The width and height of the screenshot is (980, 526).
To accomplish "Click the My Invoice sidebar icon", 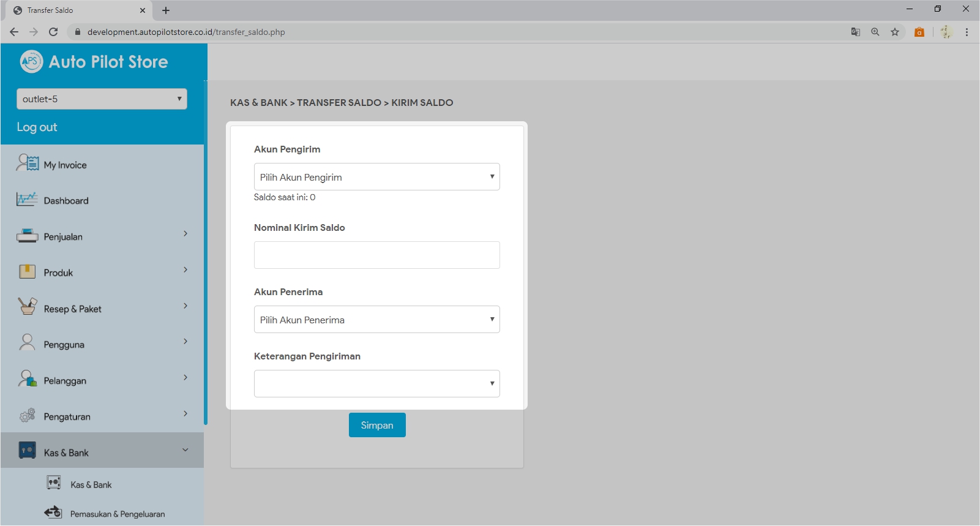I will [x=28, y=163].
